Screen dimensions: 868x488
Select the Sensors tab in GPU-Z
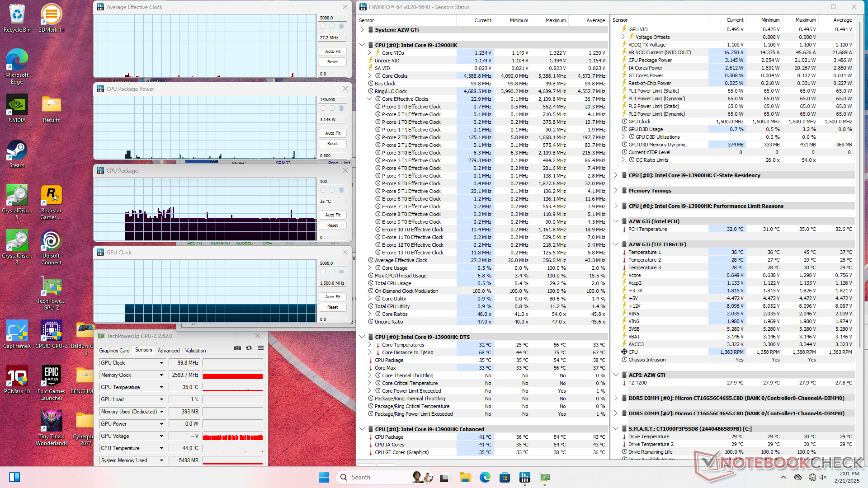(x=144, y=350)
